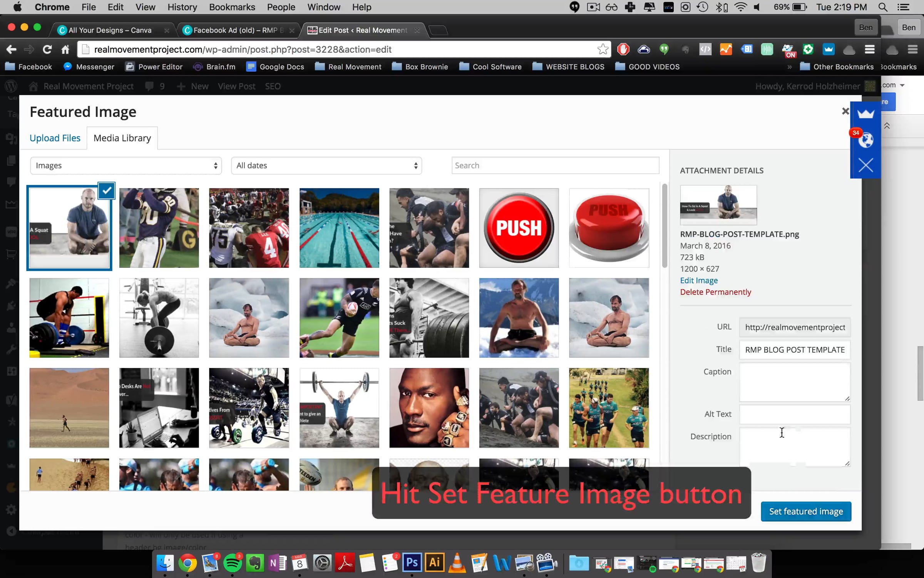Click the blue crown icon in side widget
Viewport: 924px width, 578px height.
(x=865, y=114)
